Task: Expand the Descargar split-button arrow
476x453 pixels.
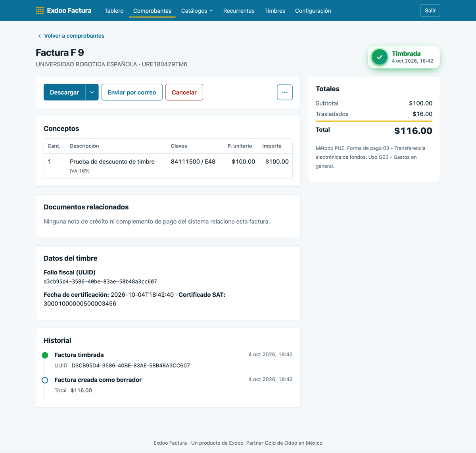Action: click(x=92, y=92)
